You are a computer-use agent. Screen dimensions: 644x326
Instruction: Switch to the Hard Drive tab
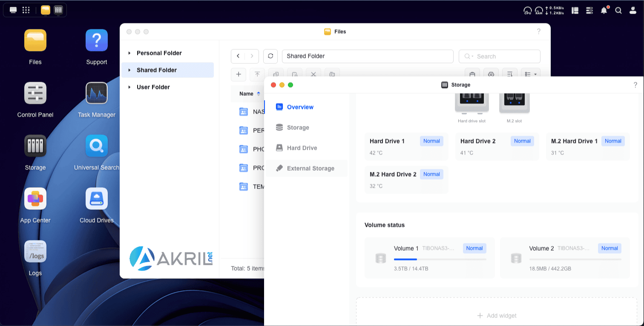(306, 148)
